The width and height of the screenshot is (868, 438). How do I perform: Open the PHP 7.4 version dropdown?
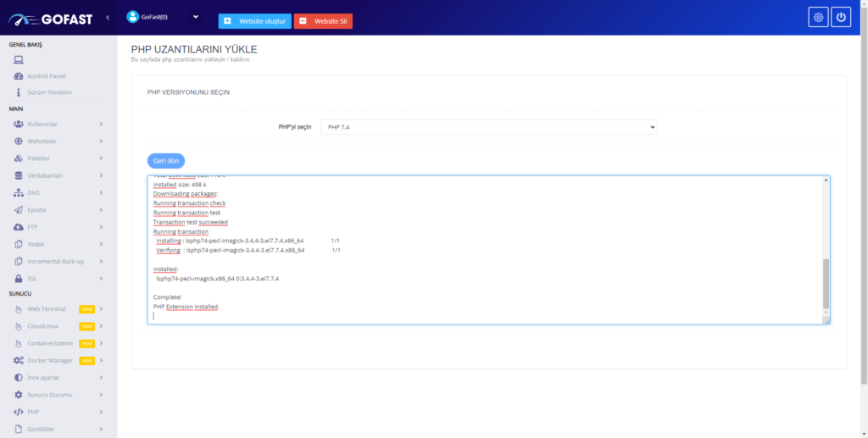coord(488,126)
